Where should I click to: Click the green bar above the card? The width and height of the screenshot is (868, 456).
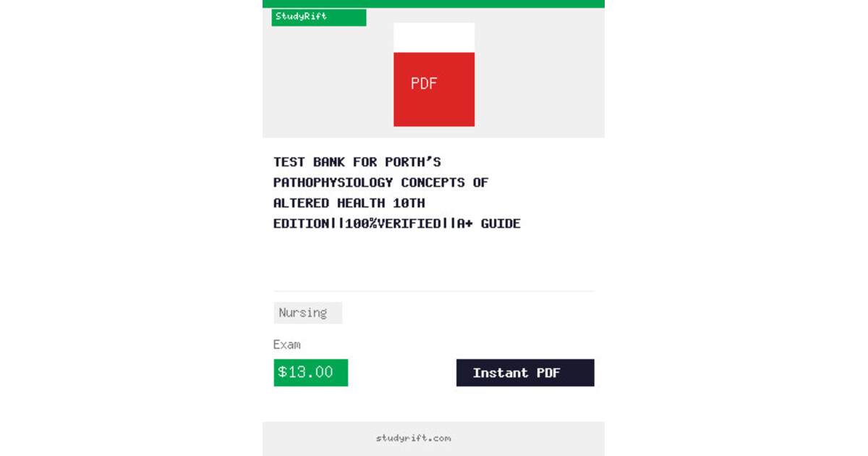[433, 4]
